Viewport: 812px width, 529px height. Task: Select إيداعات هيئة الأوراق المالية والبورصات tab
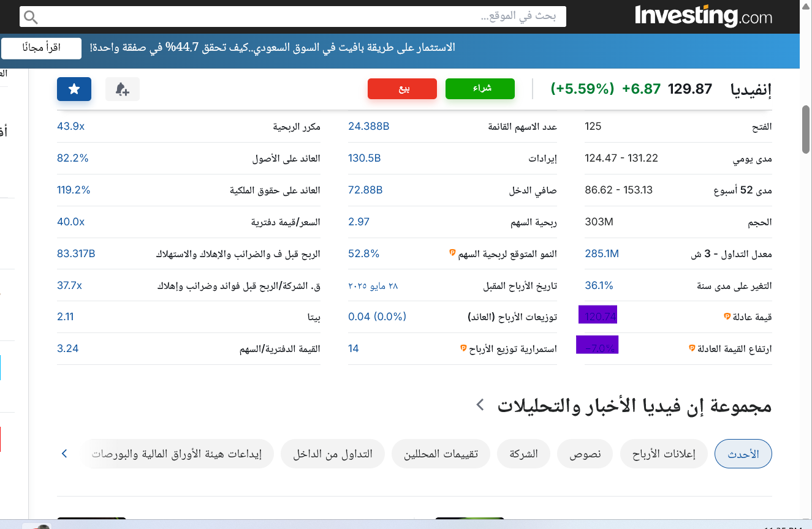point(178,454)
